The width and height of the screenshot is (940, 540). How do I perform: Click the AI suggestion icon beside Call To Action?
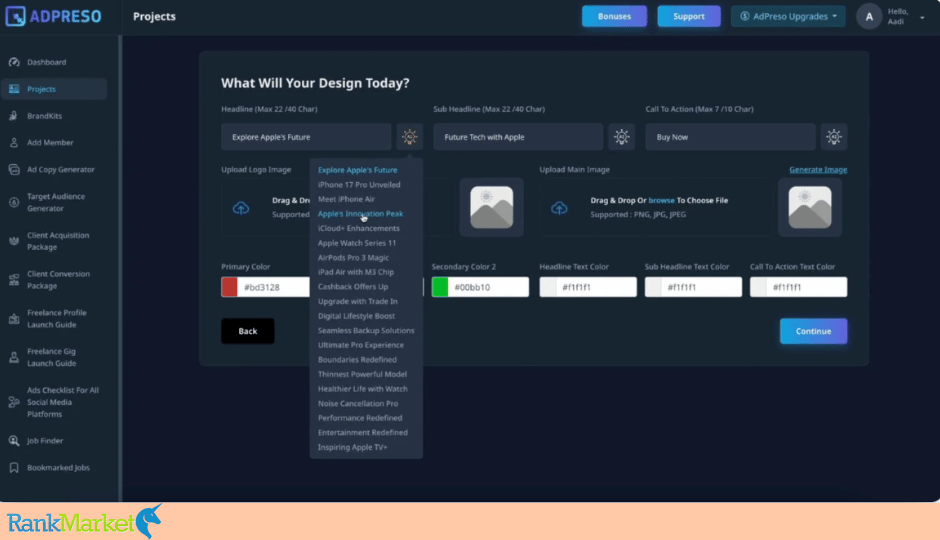(834, 137)
